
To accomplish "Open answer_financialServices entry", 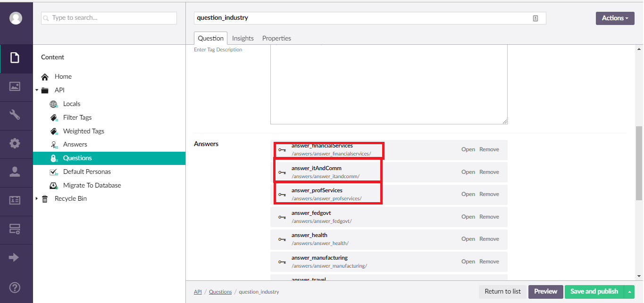I will (x=468, y=149).
